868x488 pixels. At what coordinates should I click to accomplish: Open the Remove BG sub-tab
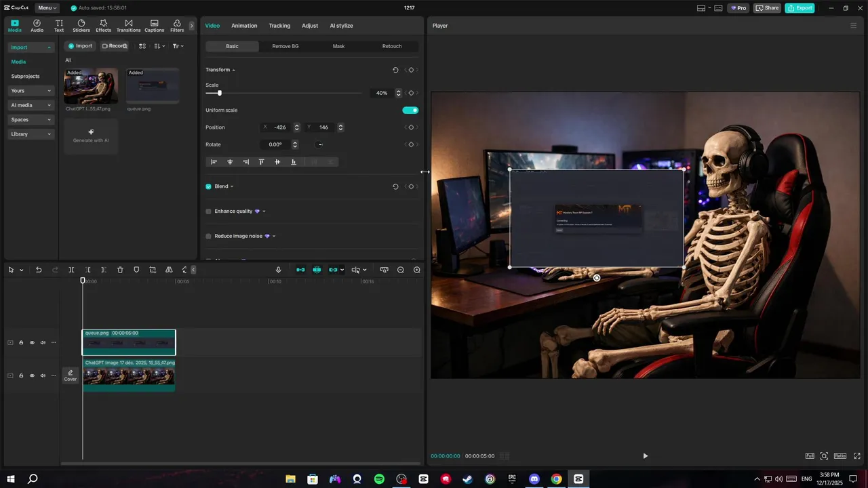[x=285, y=47]
